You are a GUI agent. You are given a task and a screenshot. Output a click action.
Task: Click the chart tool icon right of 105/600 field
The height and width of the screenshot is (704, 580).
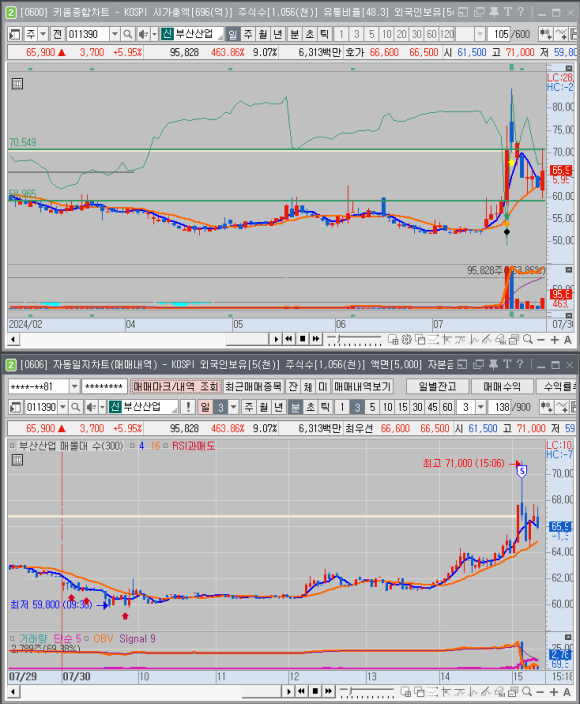click(x=546, y=34)
